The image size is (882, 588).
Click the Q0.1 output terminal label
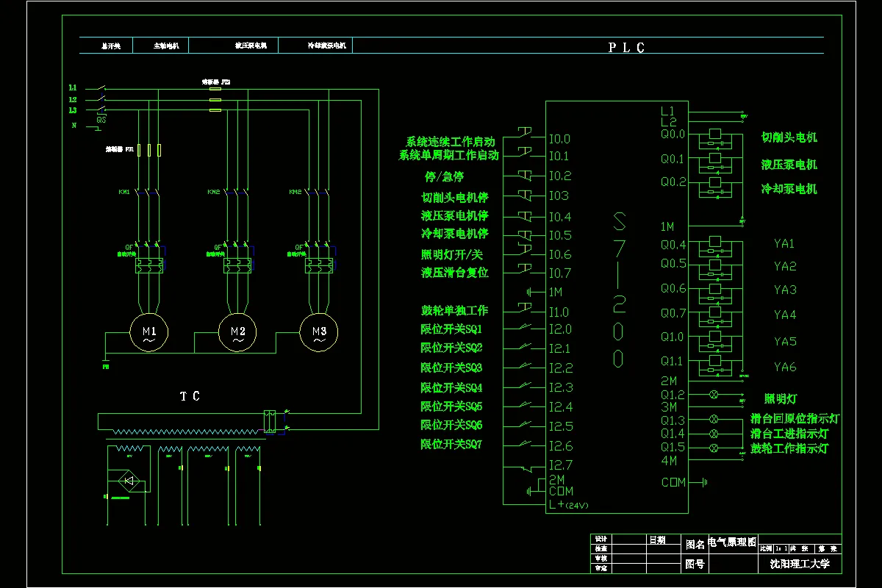(x=673, y=159)
